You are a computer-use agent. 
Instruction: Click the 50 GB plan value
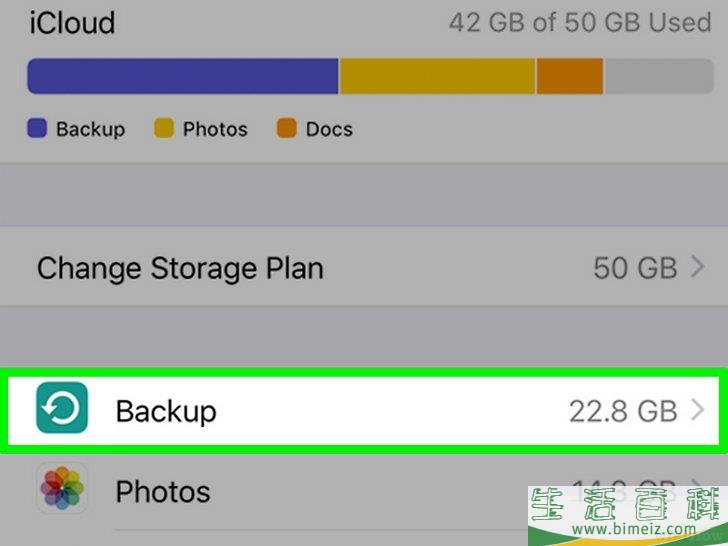point(635,268)
